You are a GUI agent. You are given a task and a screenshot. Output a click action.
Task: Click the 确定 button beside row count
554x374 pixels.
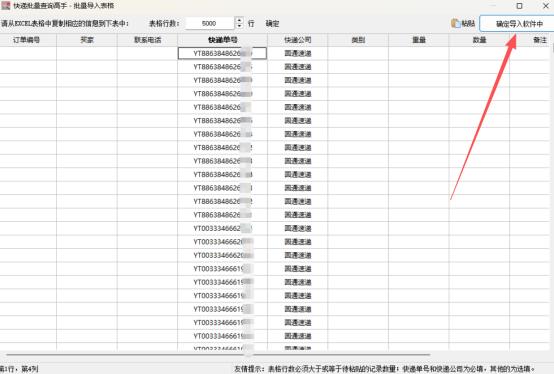click(272, 24)
